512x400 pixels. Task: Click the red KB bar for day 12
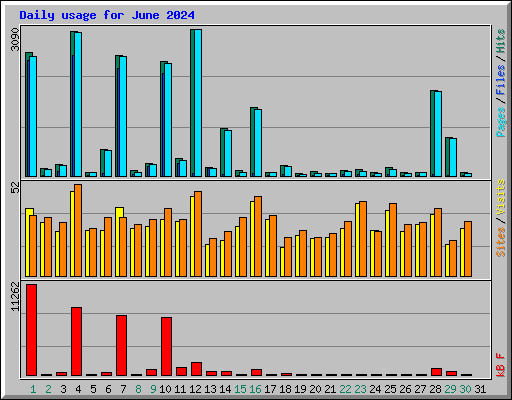pos(196,369)
